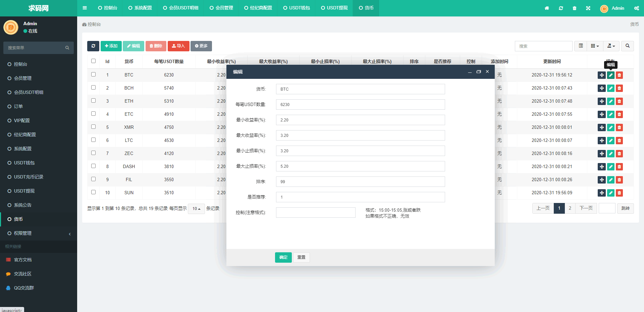Viewport: 644px width, 312px height.
Task: Click the refresh icon button in toolbar
Action: [93, 46]
